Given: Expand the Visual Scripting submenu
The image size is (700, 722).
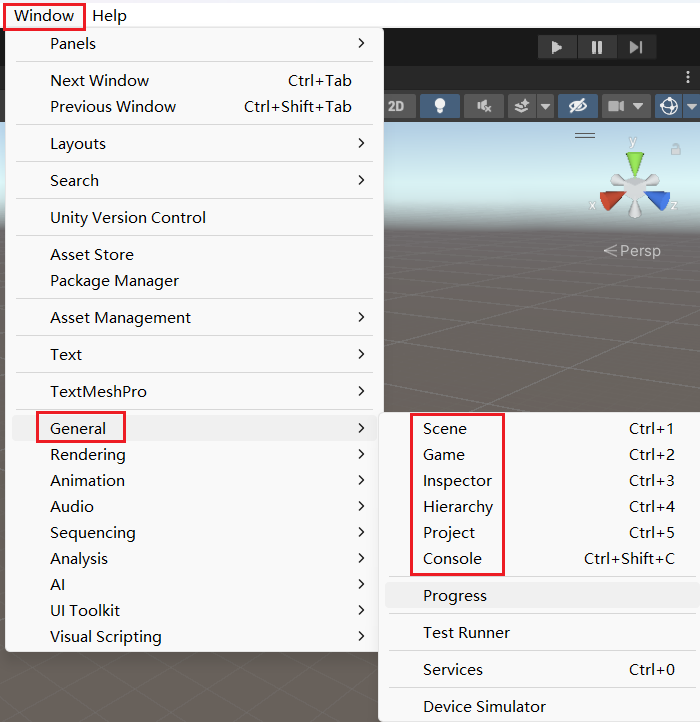Looking at the screenshot, I should [x=194, y=637].
